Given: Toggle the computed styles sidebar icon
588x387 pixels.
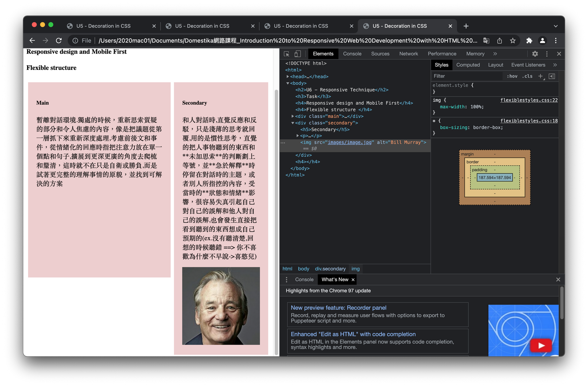Looking at the screenshot, I should [552, 76].
